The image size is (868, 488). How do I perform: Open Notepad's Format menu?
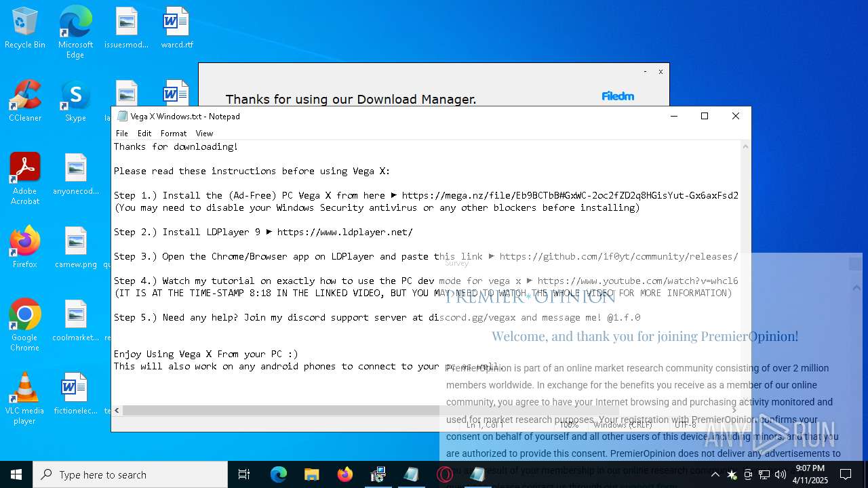click(x=174, y=134)
